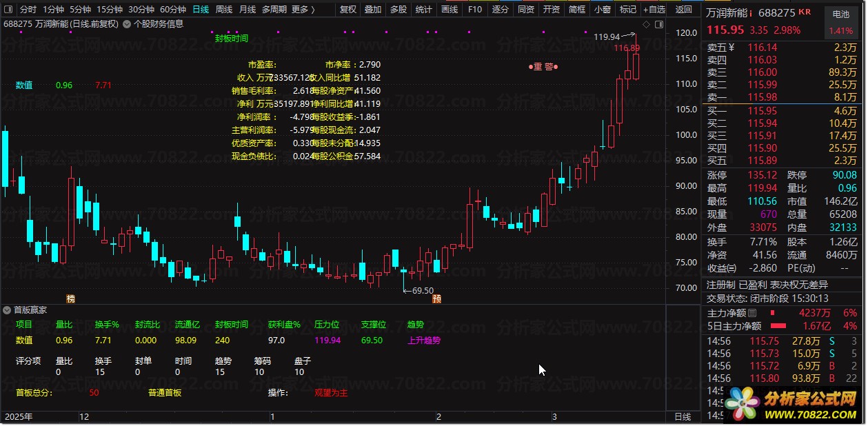Click the ¥ symbol next to 卖五
Viewport: 868px width, 426px height.
click(x=732, y=48)
